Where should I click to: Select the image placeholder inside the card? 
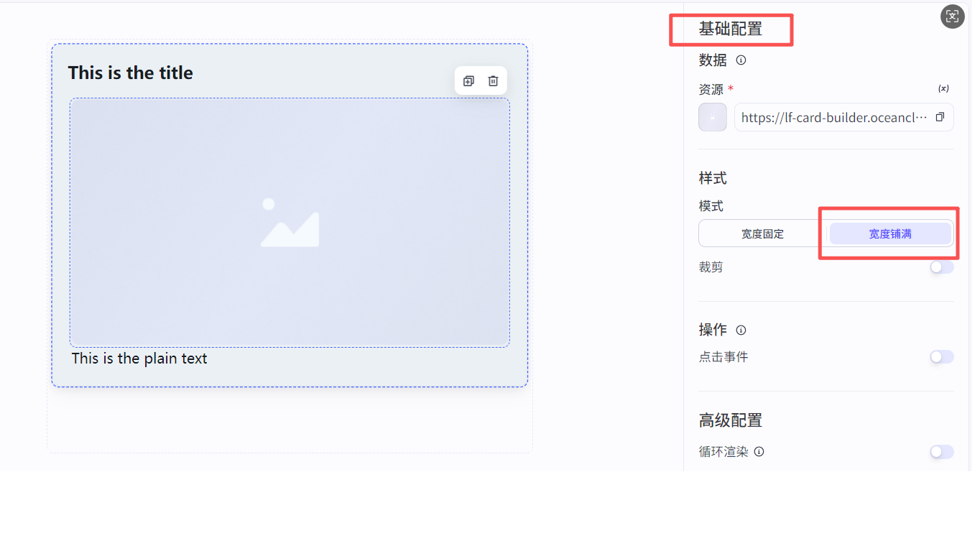point(290,221)
